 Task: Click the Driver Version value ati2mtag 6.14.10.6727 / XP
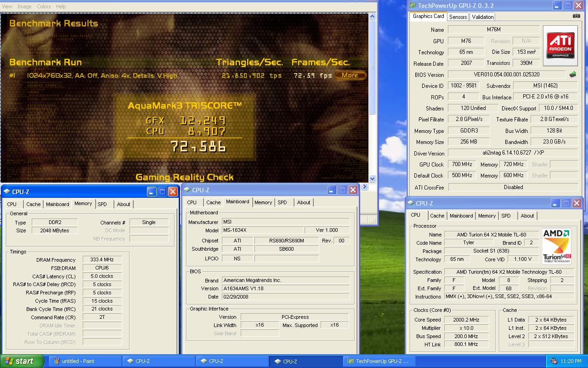(513, 153)
